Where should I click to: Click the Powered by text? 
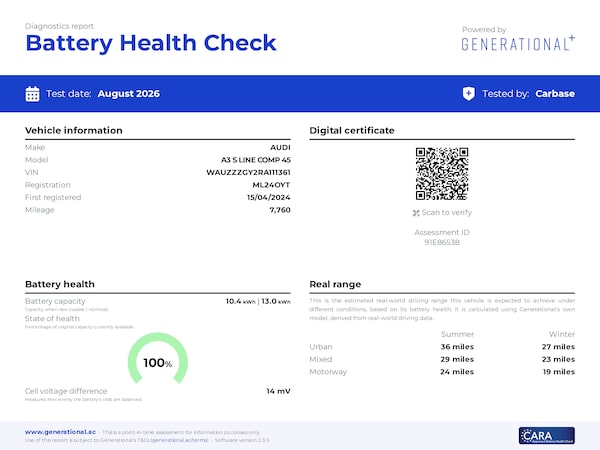484,29
